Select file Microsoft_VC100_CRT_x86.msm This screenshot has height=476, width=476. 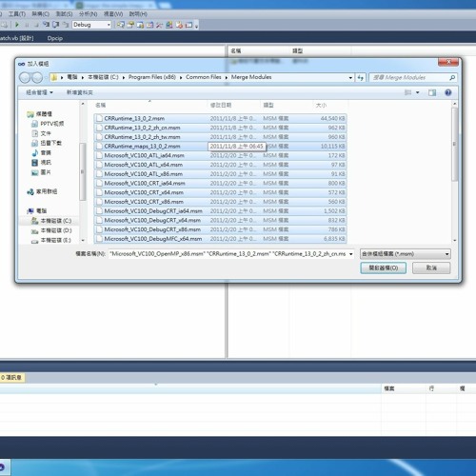(220, 202)
